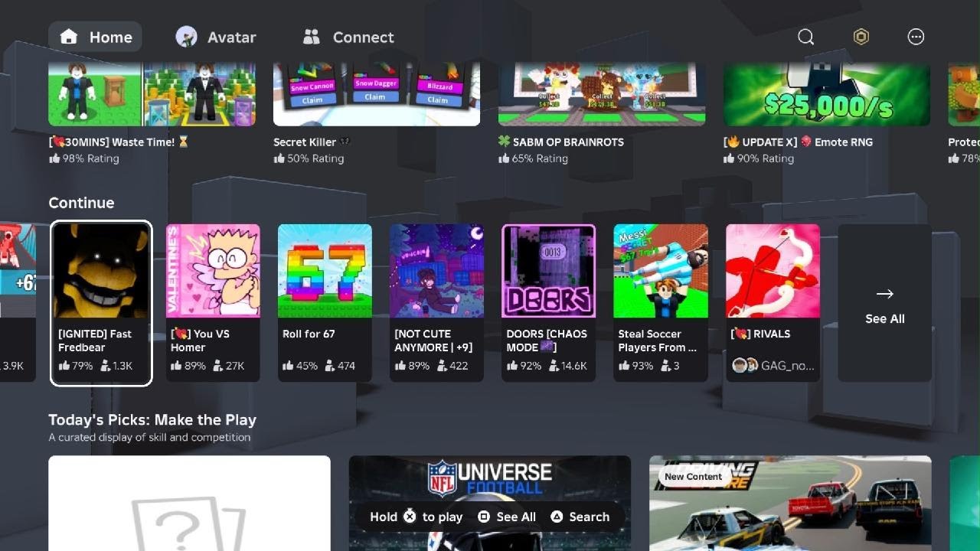Click the Hold X to play hint
Image resolution: width=980 pixels, height=551 pixels.
click(416, 517)
